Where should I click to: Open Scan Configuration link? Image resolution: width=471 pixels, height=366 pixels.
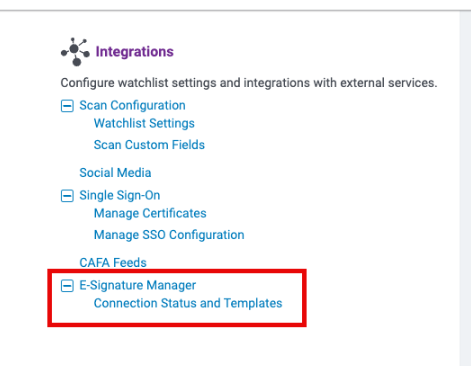coord(132,105)
